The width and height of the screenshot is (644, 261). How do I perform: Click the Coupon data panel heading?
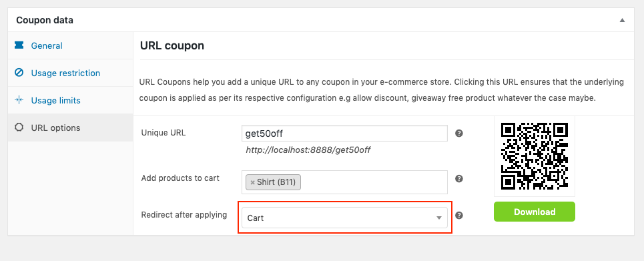click(45, 20)
